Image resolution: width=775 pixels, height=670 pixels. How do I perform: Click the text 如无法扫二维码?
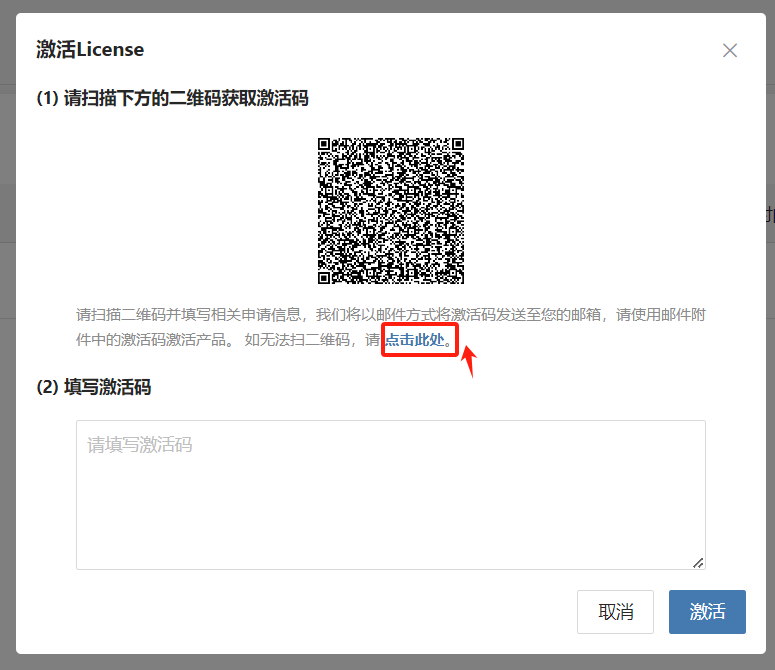pos(297,340)
